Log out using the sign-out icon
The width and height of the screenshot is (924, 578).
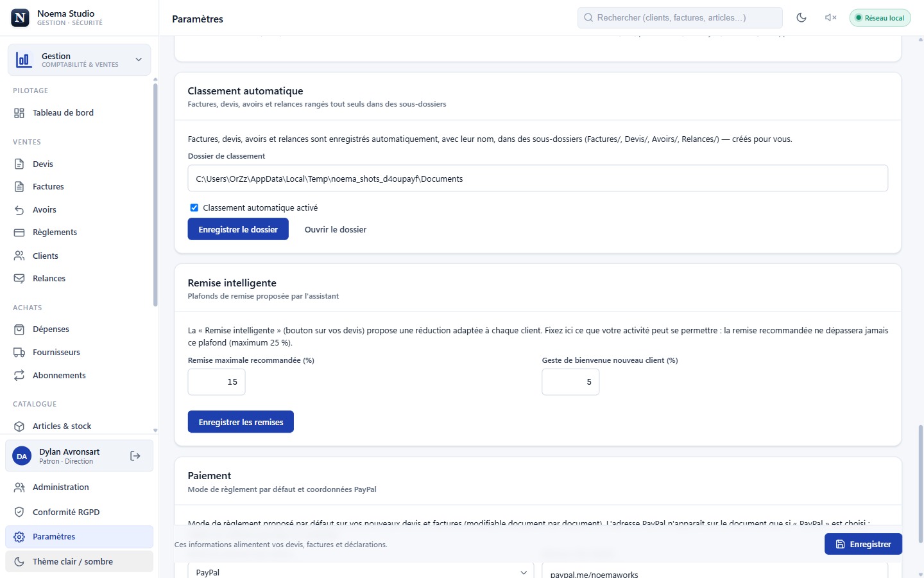135,456
